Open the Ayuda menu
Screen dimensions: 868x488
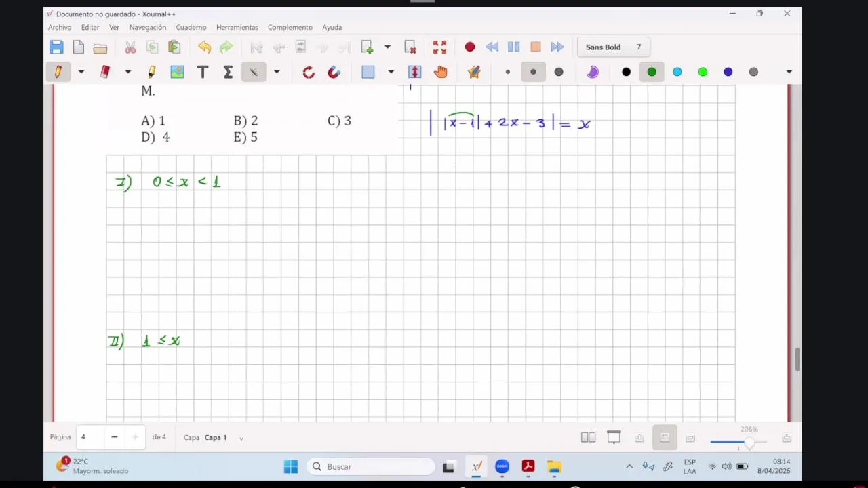[332, 27]
